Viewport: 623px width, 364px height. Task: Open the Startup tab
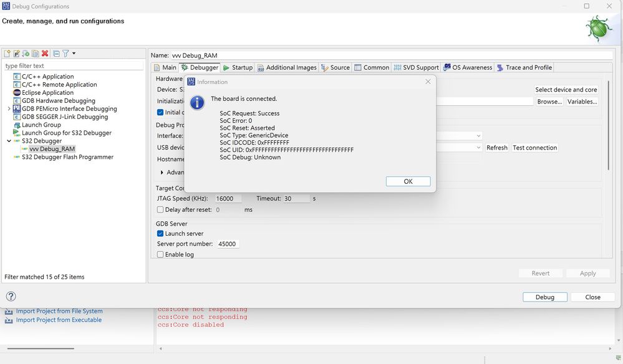(238, 67)
